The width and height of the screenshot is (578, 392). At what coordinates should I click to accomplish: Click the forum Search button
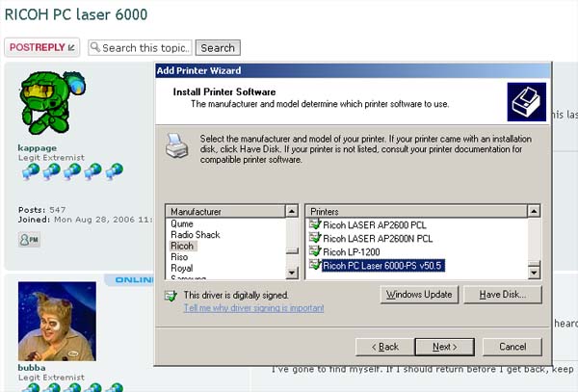[x=218, y=48]
